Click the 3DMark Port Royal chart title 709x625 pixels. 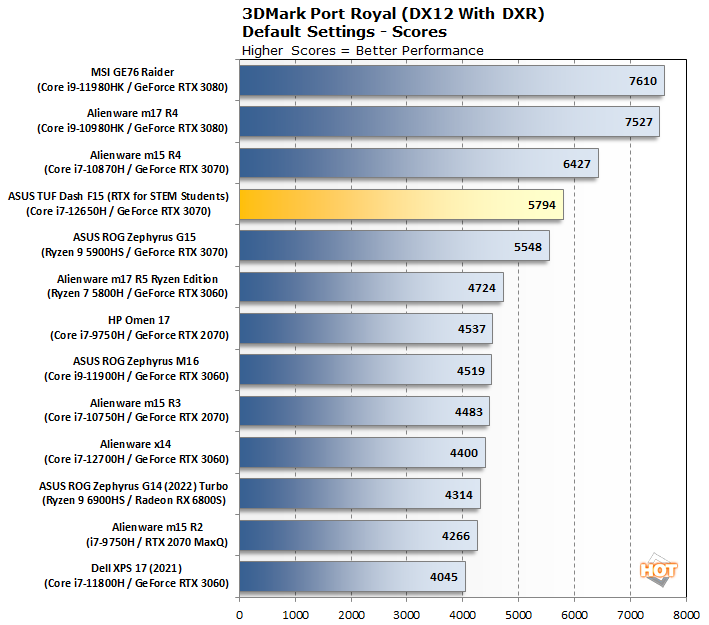tap(393, 14)
